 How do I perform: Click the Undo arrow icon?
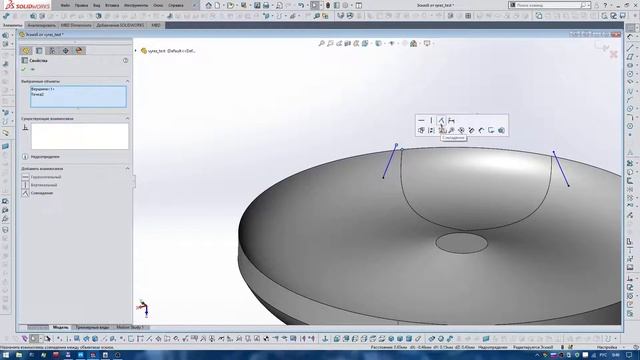(301, 5)
